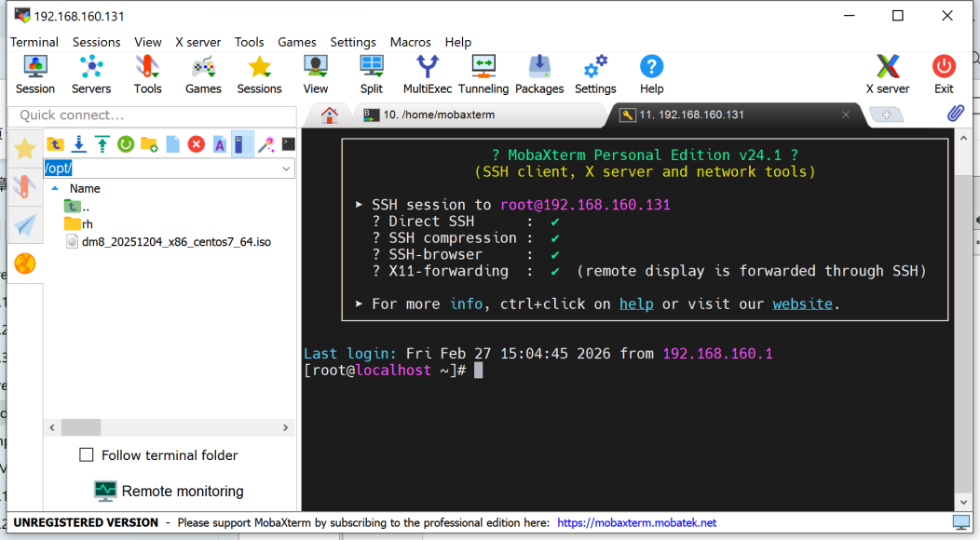980x540 pixels.
Task: Toggle the highlighted file panel view icon
Action: coord(242,144)
